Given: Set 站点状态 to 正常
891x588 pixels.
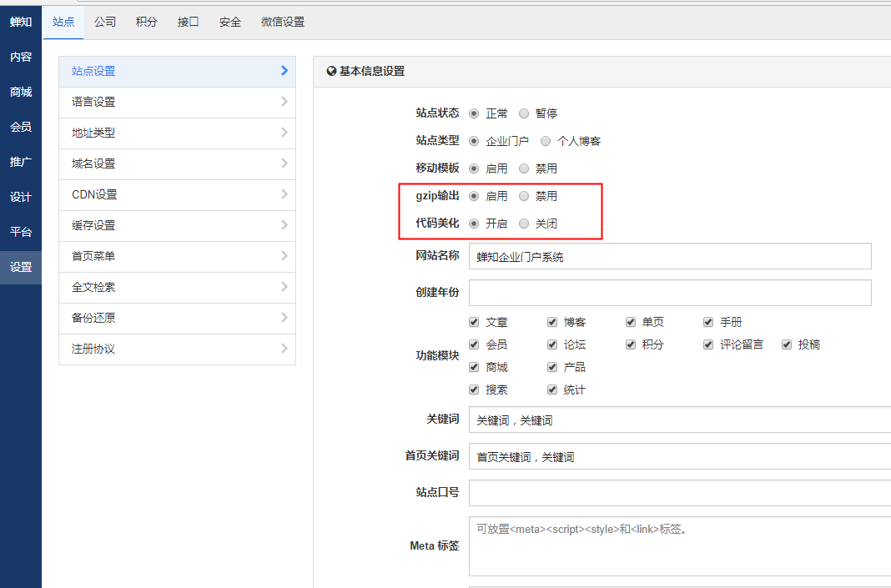Looking at the screenshot, I should (474, 113).
